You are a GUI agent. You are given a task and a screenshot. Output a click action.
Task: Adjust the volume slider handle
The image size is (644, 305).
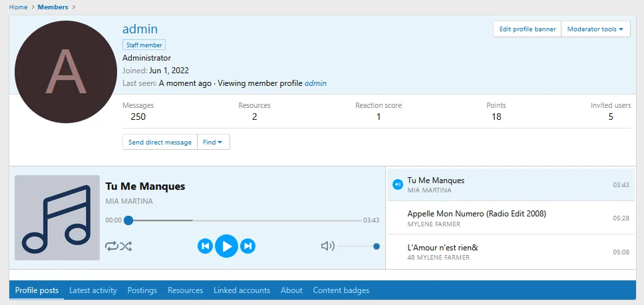tap(376, 246)
